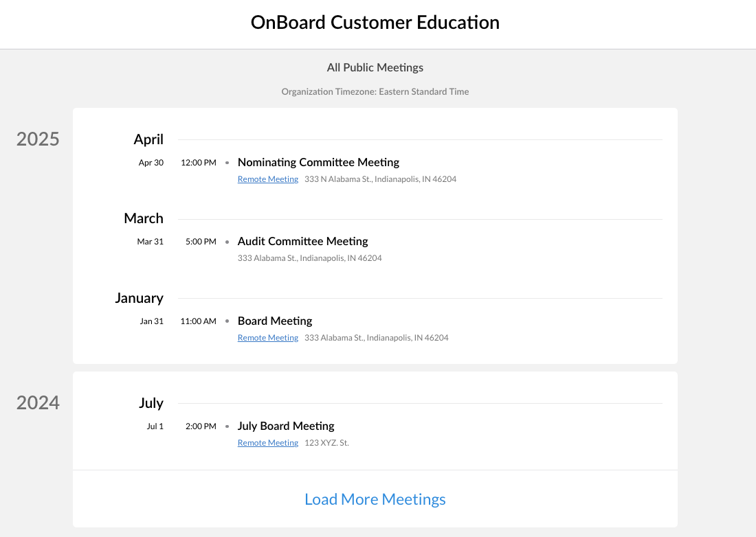Click the Mar 31 date label

click(151, 242)
